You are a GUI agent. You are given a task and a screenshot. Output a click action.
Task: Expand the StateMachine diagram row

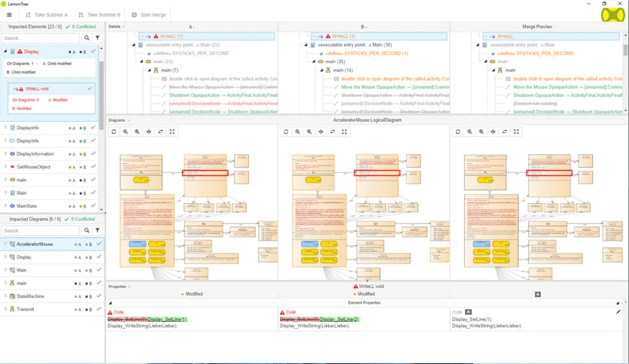tap(5, 296)
